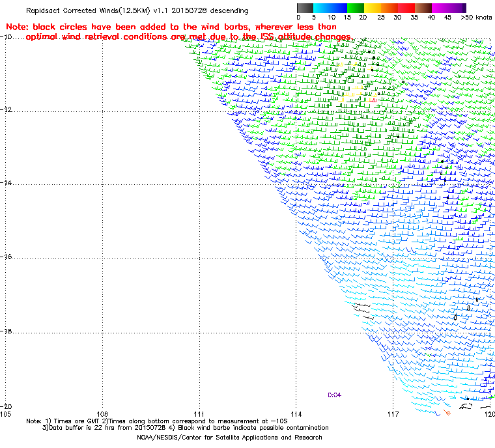Click the orange 25-30 knots legend segment
This screenshot has height=448, width=495.
click(389, 8)
